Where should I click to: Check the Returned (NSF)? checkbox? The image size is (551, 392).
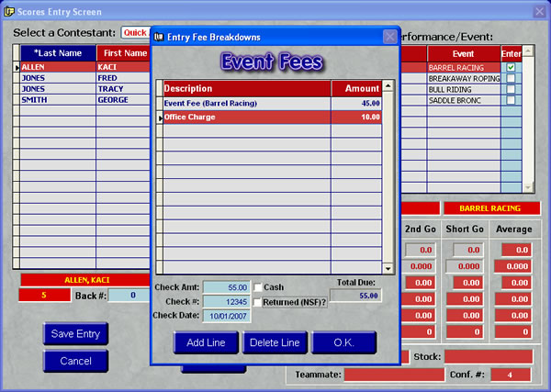pyautogui.click(x=258, y=301)
